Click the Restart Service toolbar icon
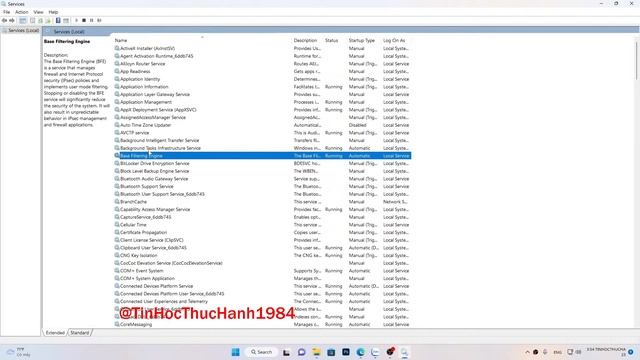This screenshot has width=640, height=360. 99,20
